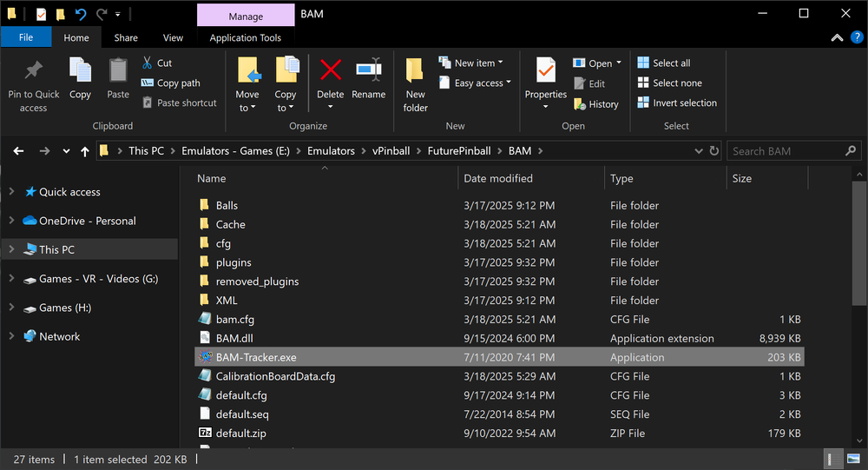Open the File menu tab
868x470 pixels.
[26, 37]
